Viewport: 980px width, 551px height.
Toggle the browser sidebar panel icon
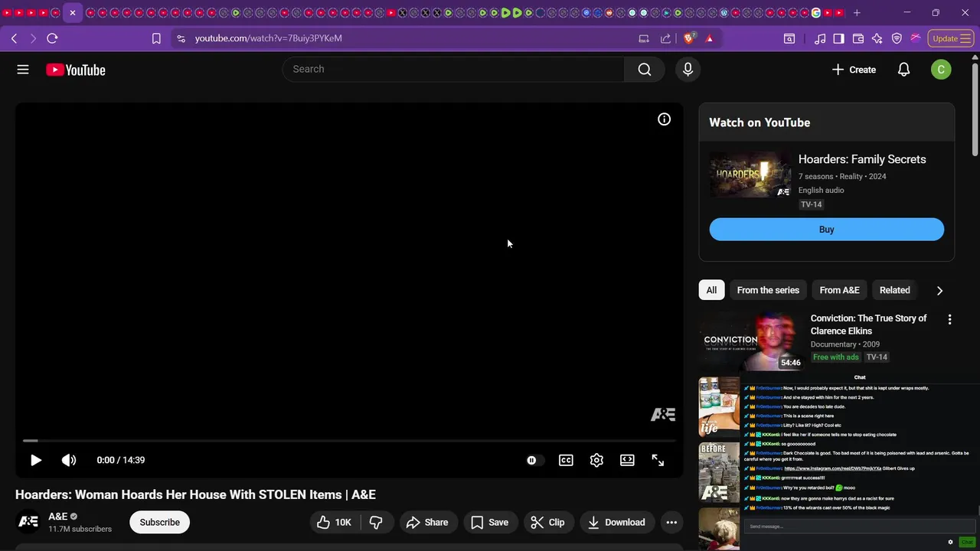839,38
